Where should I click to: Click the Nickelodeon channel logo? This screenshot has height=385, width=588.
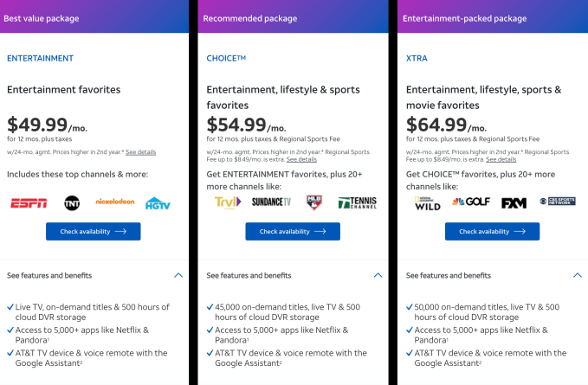pos(109,203)
